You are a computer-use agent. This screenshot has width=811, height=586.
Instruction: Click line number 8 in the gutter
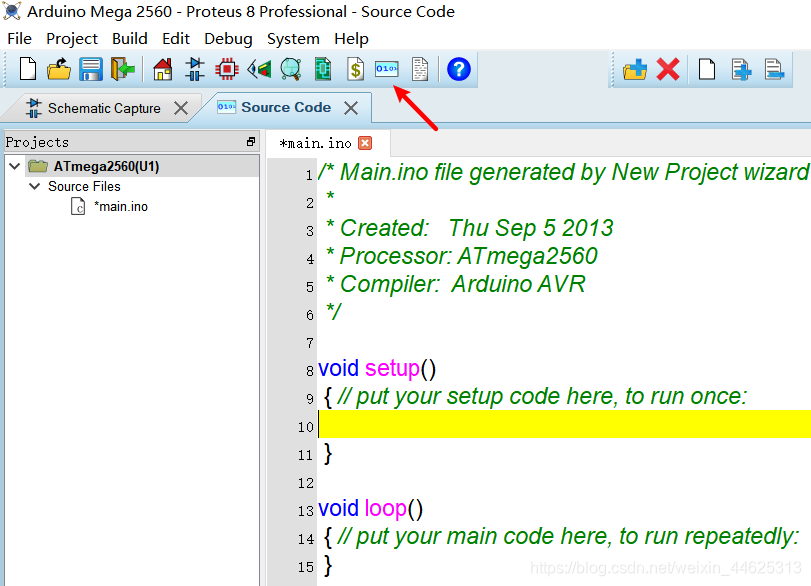click(x=309, y=371)
